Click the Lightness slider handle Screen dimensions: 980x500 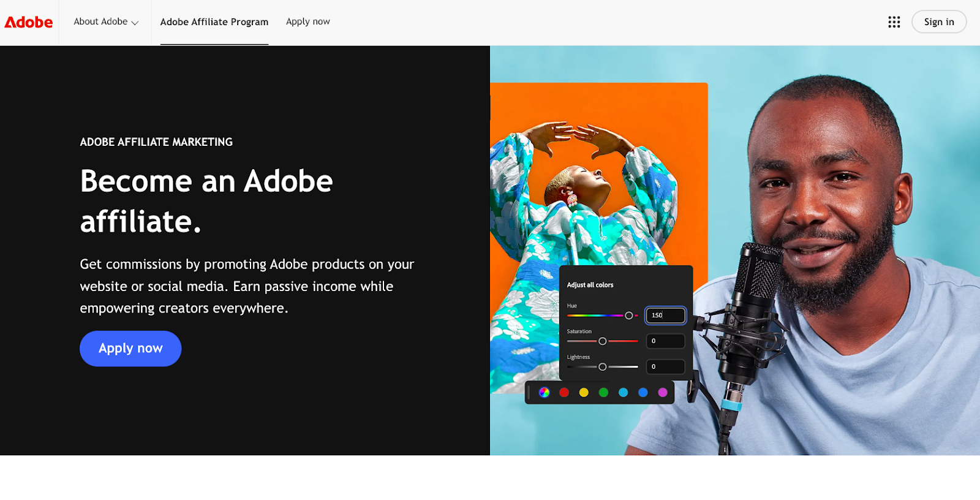[x=603, y=367]
